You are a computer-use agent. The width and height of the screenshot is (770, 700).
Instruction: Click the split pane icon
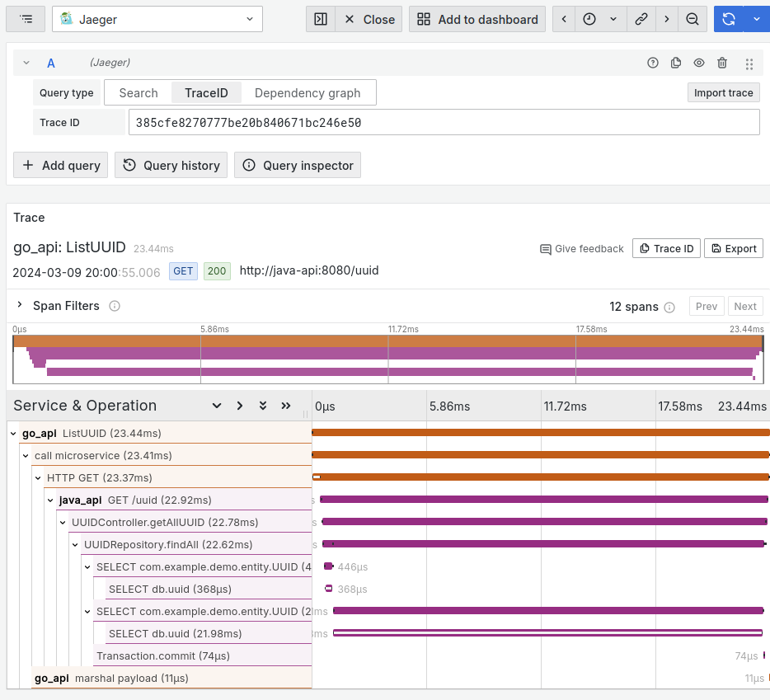click(x=321, y=19)
